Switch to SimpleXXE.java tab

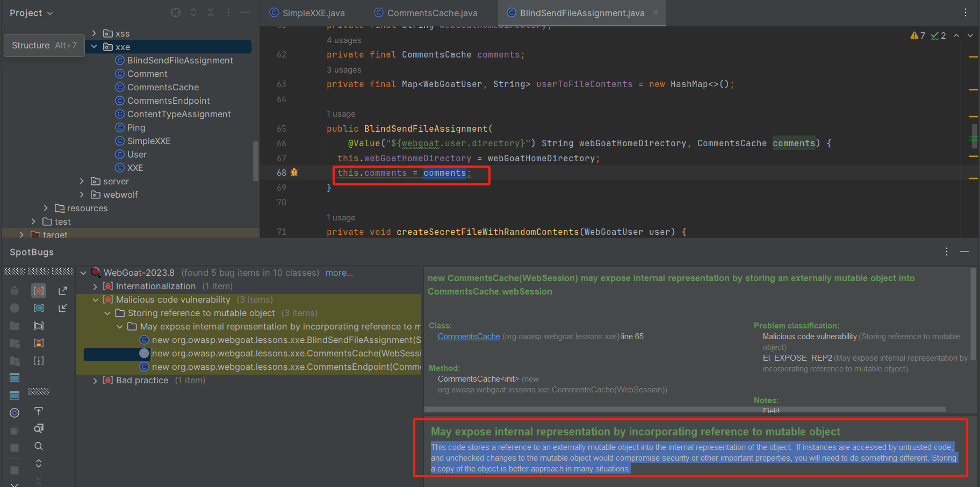click(x=307, y=13)
